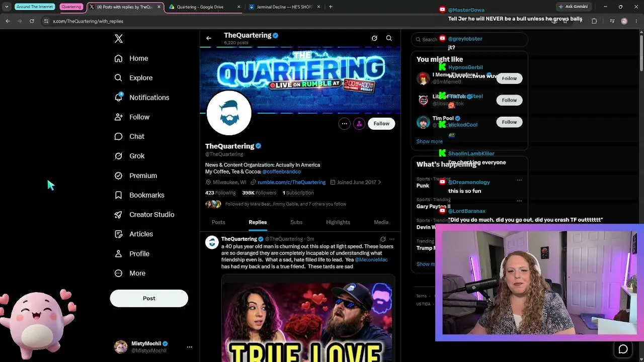Open the three-dot menu on the post

[392, 239]
